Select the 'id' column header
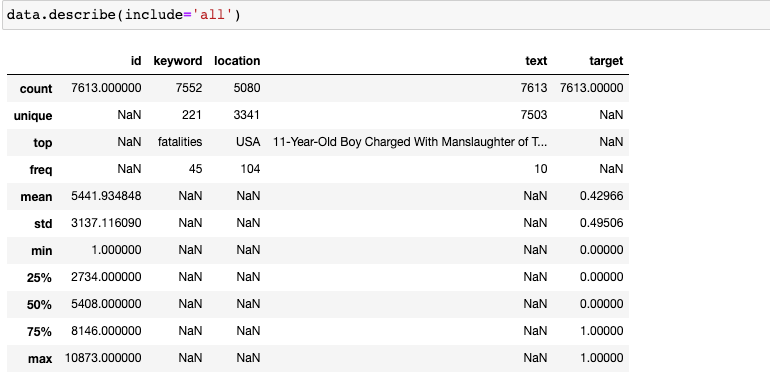Viewport: 770px width, 378px height. click(136, 61)
